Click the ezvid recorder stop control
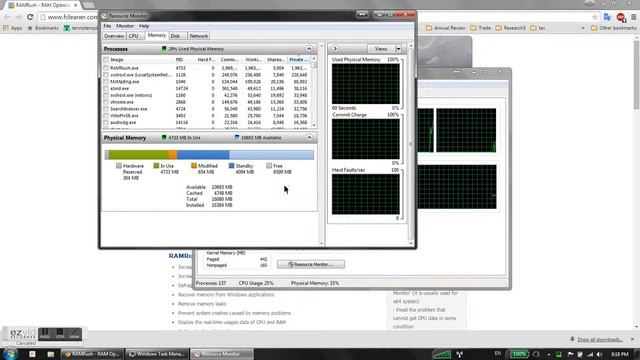This screenshot has height=360, width=640. pyautogui.click(x=60, y=334)
